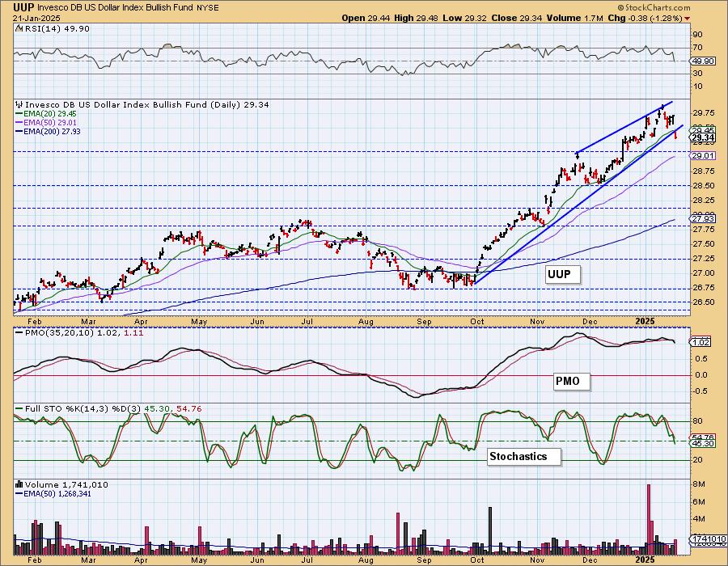Image resolution: width=728 pixels, height=566 pixels.
Task: Click the price legend 'Invesco DB US Dollar Index Bullish Fund (Daily)'
Action: (133, 105)
